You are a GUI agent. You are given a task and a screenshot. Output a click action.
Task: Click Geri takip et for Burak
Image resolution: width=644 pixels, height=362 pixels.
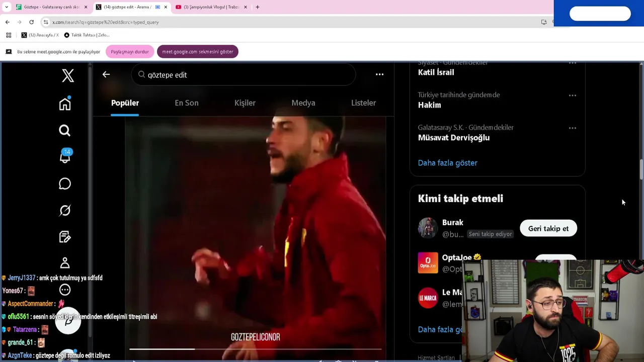coord(548,228)
